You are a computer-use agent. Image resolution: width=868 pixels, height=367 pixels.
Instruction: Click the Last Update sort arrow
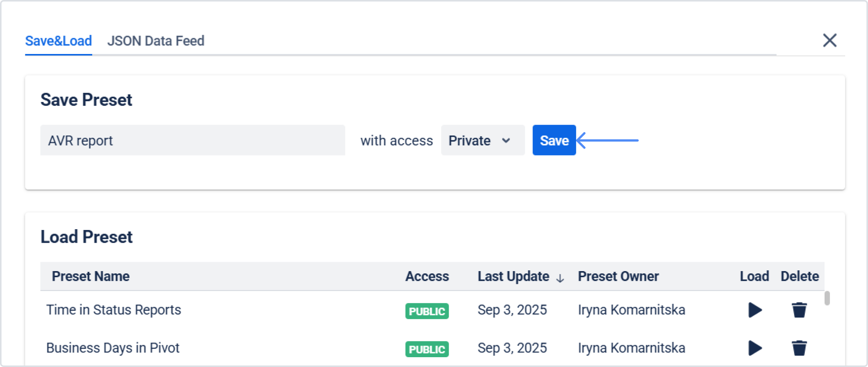coord(560,278)
